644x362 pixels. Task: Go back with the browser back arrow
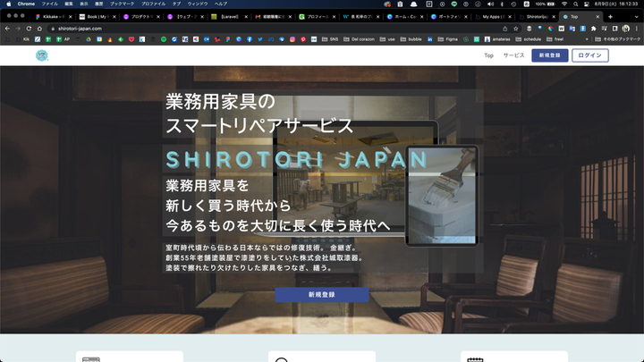7,29
